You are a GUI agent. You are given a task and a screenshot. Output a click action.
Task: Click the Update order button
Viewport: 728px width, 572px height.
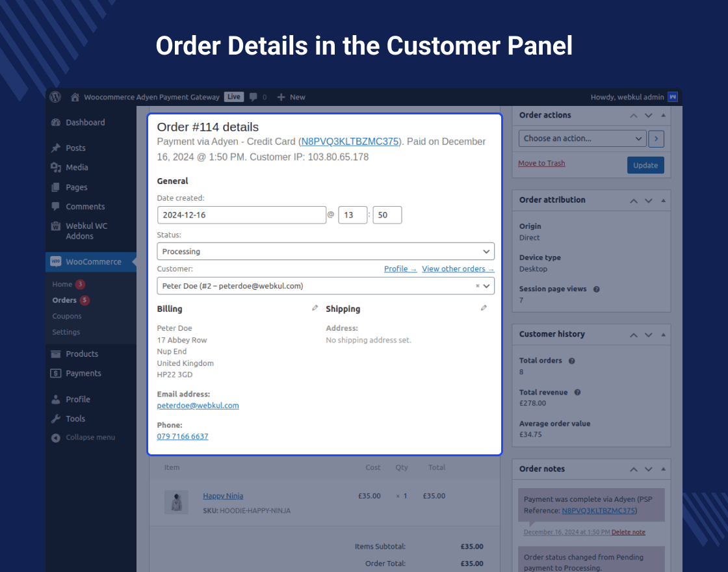[x=645, y=165]
